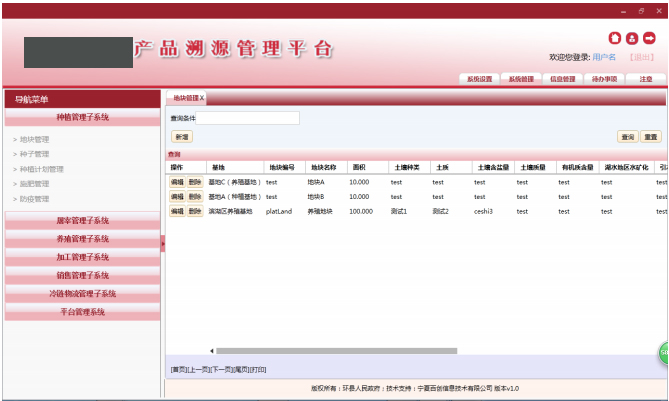Click the home icon in header
669x401 pixels.
tap(615, 38)
